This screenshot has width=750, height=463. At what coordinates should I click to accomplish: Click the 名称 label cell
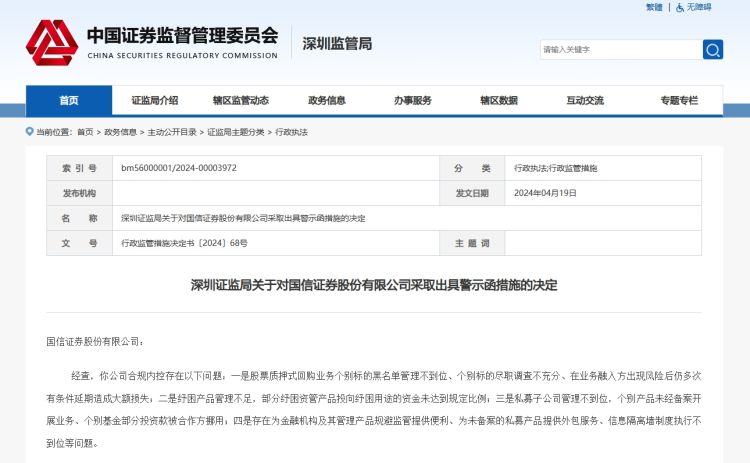click(x=79, y=218)
